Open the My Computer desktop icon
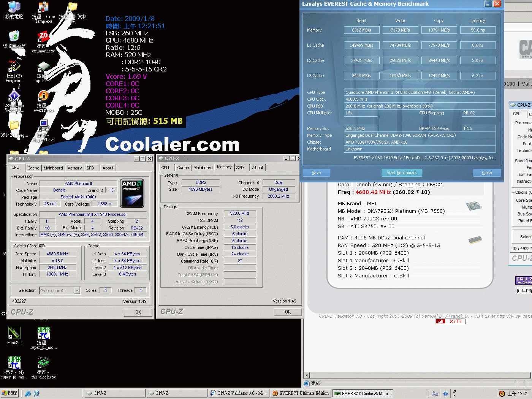This screenshot has height=399, width=532. [14, 9]
